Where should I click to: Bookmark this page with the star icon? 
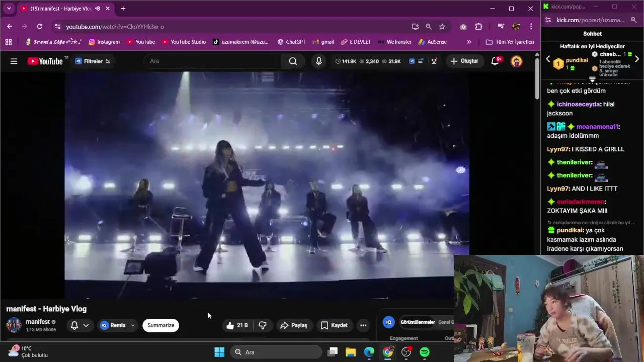pyautogui.click(x=442, y=27)
